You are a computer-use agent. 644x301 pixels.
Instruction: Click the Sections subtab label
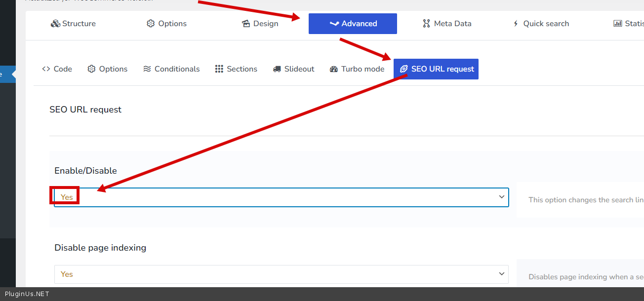[242, 69]
